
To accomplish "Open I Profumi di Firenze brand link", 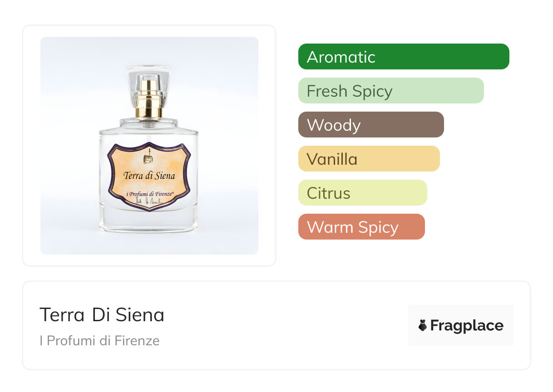I will pyautogui.click(x=99, y=341).
